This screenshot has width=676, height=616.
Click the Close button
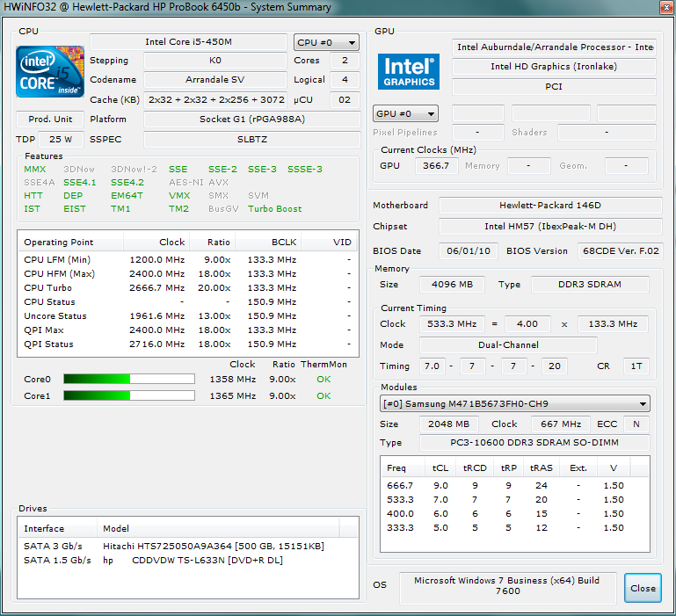tap(643, 588)
